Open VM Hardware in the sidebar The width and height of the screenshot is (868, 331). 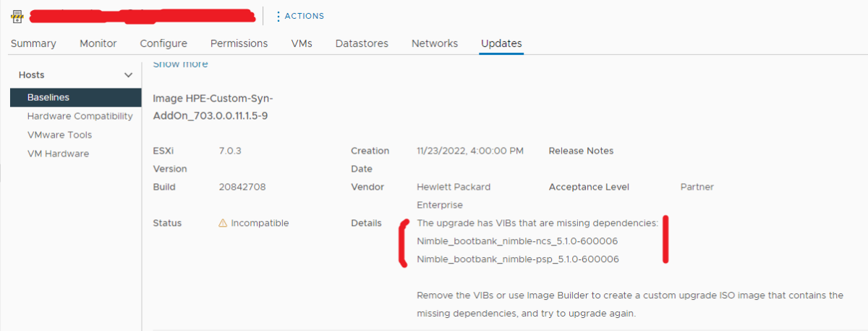coord(58,154)
